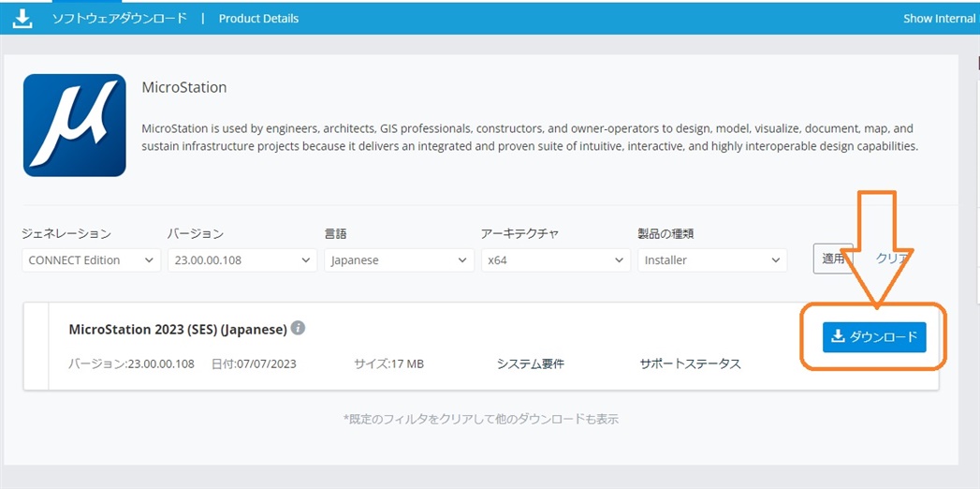980x489 pixels.
Task: Open the 製品の種類 dropdown showing Installer
Action: click(712, 260)
